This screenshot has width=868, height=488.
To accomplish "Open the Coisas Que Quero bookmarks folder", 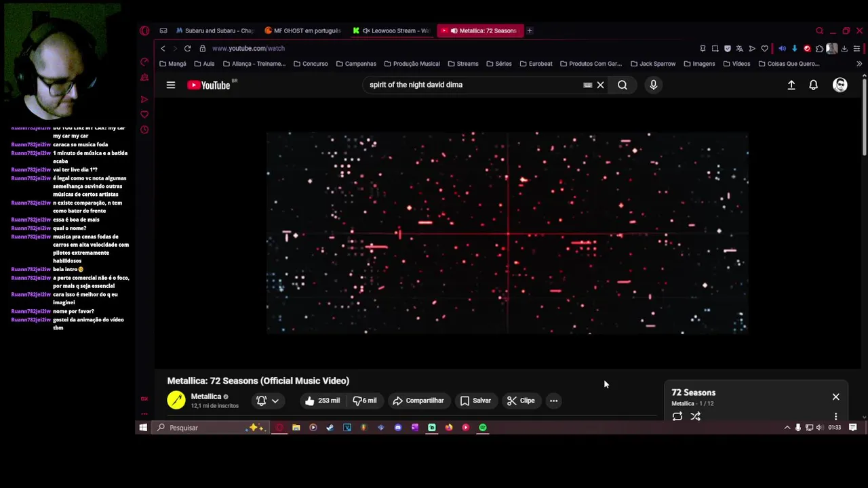I will click(x=789, y=64).
